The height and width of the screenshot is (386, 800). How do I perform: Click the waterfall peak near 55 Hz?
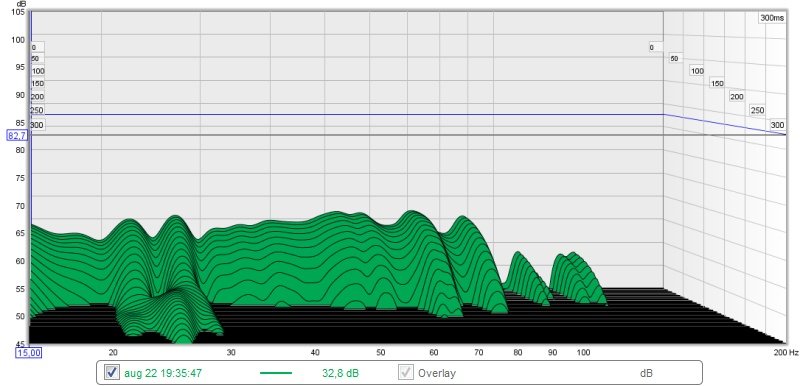tap(411, 212)
